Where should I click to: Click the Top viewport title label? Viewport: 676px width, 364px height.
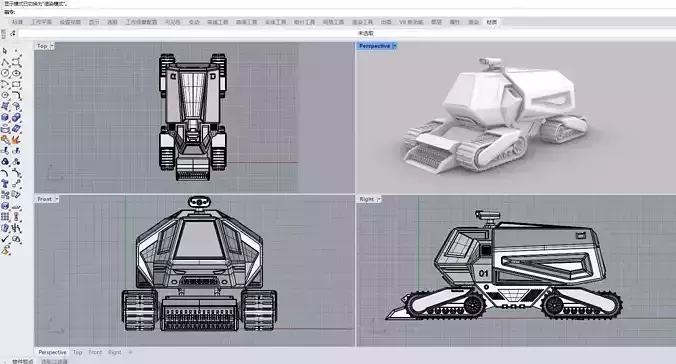click(x=42, y=46)
